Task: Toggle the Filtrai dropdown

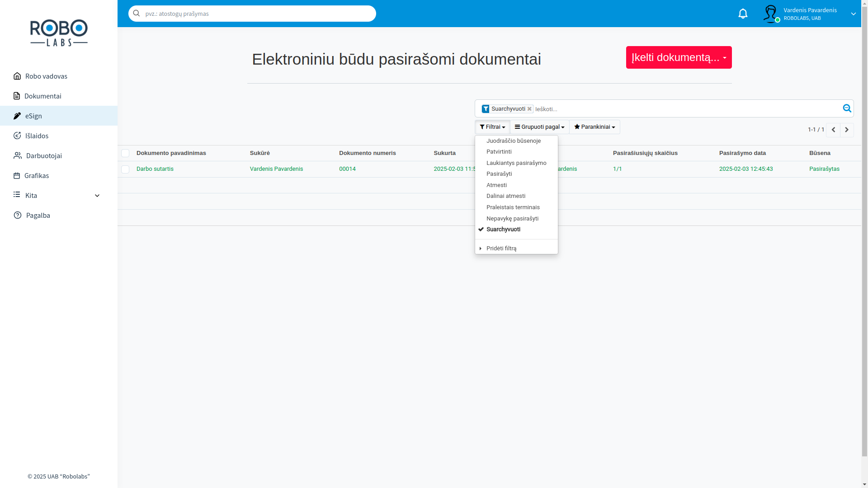Action: pyautogui.click(x=492, y=127)
